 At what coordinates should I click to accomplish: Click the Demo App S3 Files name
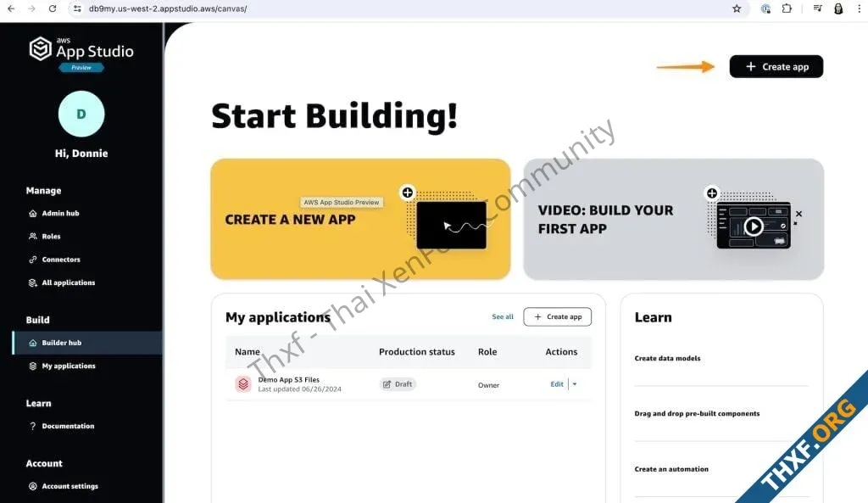289,380
